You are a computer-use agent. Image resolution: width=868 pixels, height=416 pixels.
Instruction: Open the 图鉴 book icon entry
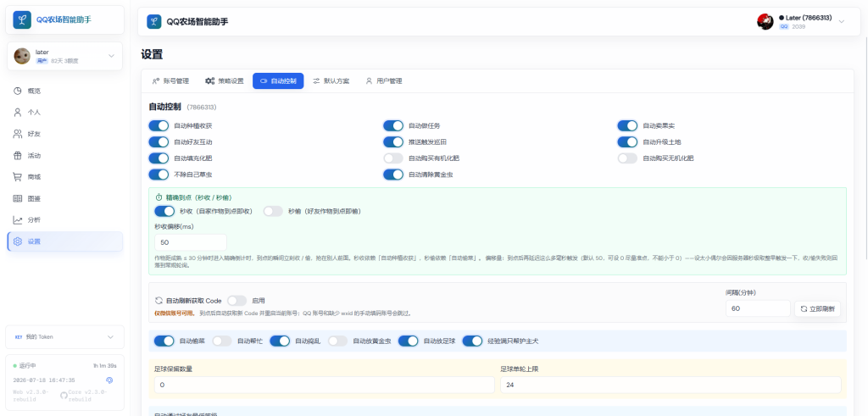18,198
